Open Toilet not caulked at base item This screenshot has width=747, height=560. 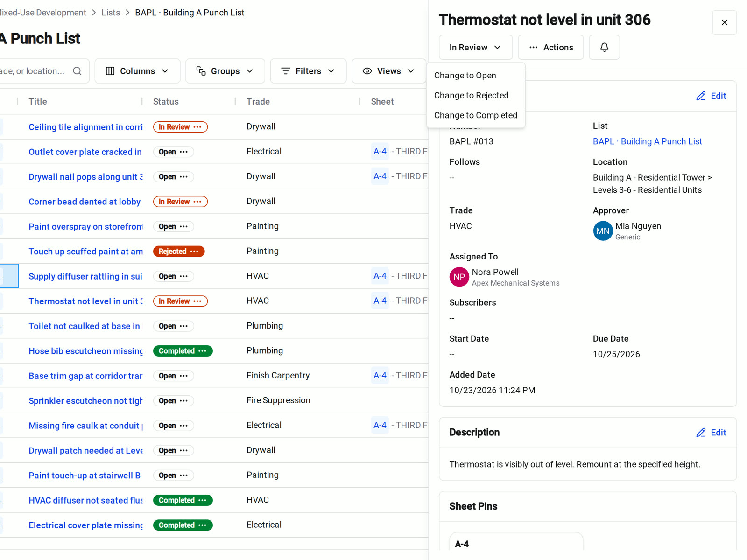(x=84, y=326)
